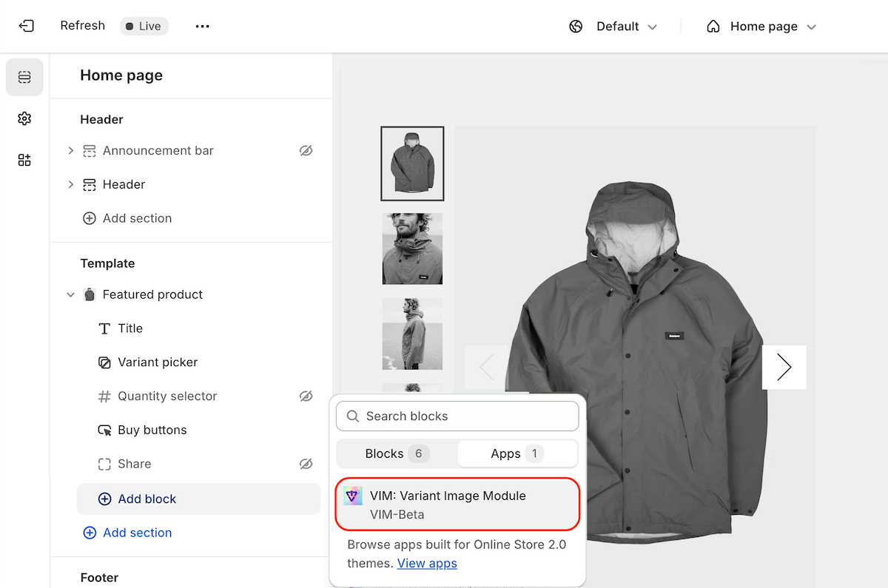Open the Home page template dropdown
888x588 pixels.
click(x=761, y=27)
